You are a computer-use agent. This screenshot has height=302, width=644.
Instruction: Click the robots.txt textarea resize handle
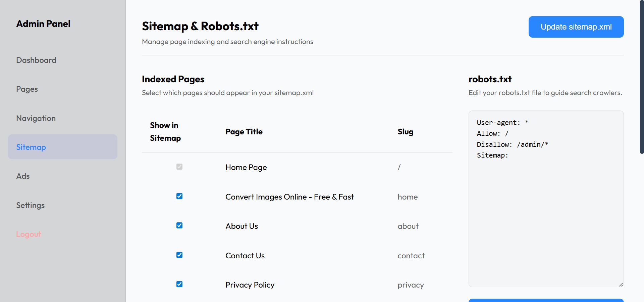pyautogui.click(x=621, y=285)
